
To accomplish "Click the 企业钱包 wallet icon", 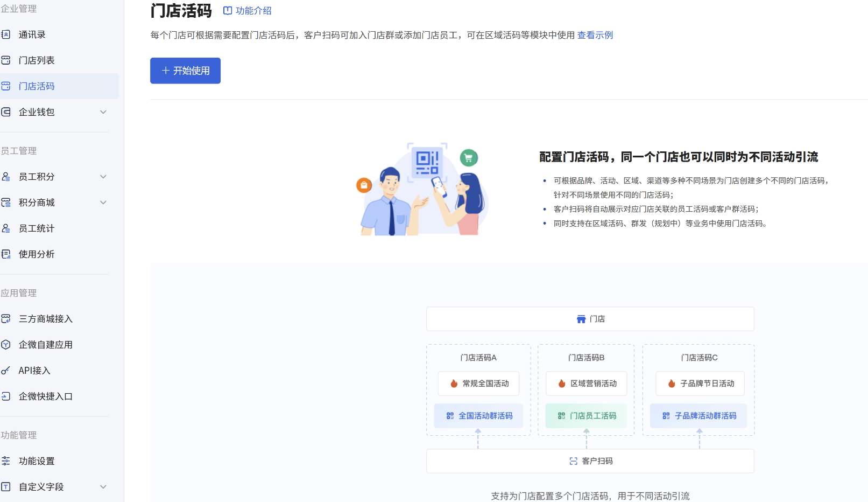I will 6,112.
